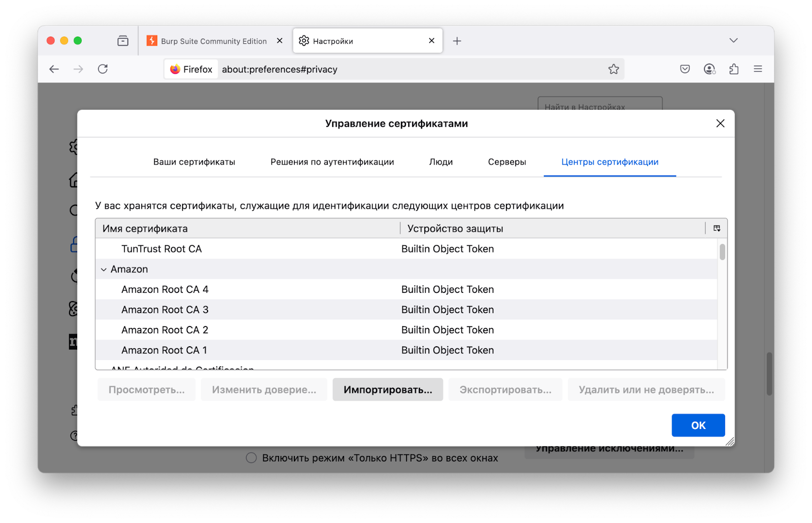Switch to Burp Suite Community Edition tab

215,41
